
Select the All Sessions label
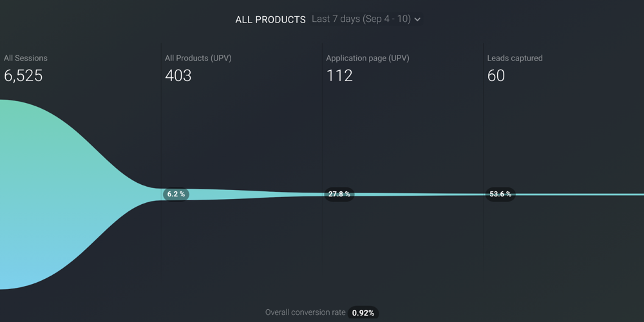26,58
